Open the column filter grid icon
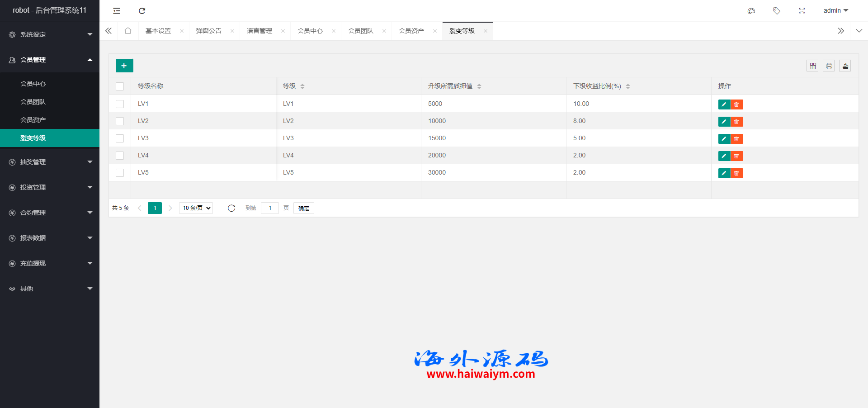Viewport: 868px width, 408px height. pyautogui.click(x=812, y=66)
